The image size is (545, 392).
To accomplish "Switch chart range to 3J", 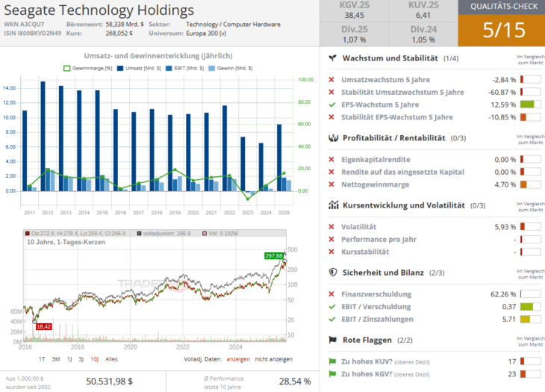I will click(81, 358).
